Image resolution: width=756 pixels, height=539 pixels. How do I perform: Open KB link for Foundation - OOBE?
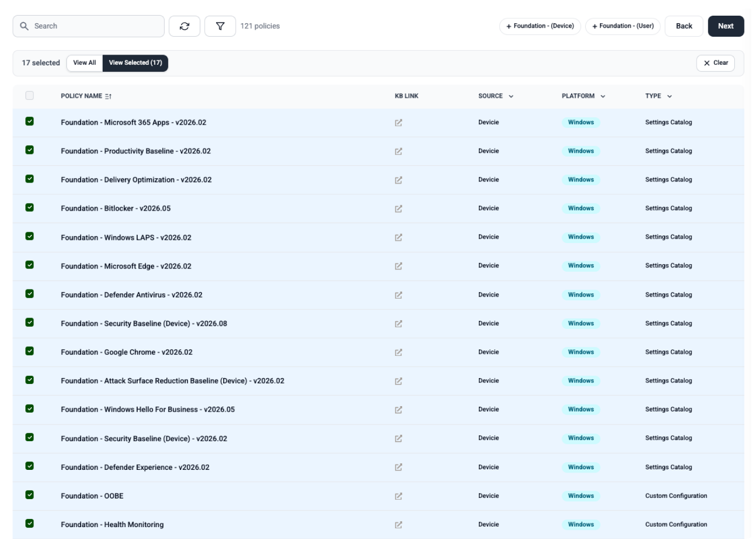pos(398,496)
